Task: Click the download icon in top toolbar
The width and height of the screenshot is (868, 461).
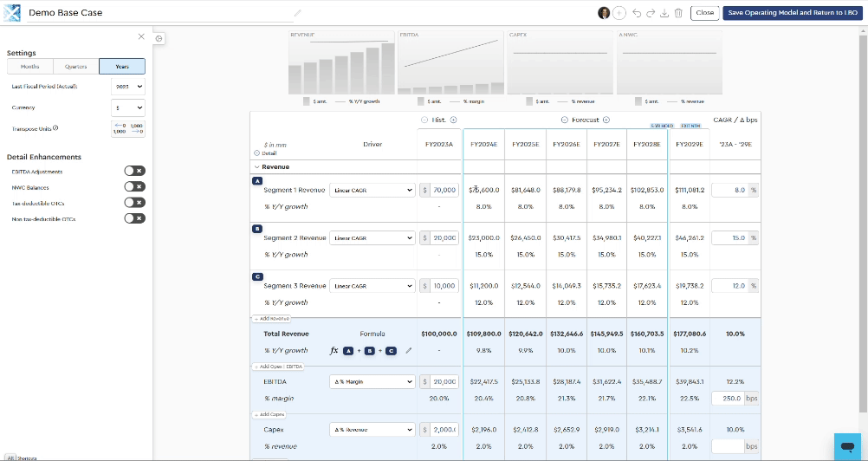Action: (x=664, y=13)
